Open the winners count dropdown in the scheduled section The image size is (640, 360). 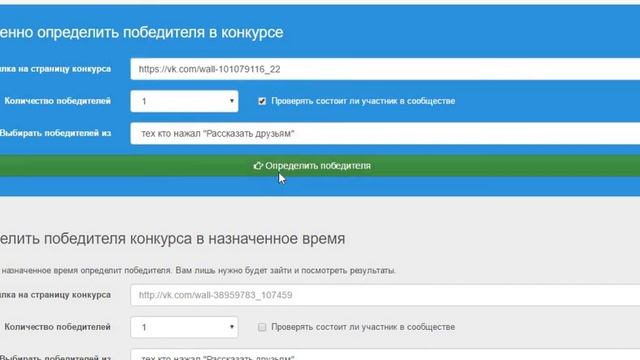pos(184,327)
